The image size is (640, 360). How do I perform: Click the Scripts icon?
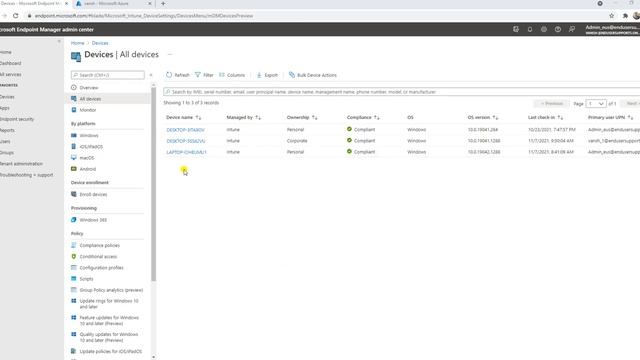pyautogui.click(x=74, y=278)
